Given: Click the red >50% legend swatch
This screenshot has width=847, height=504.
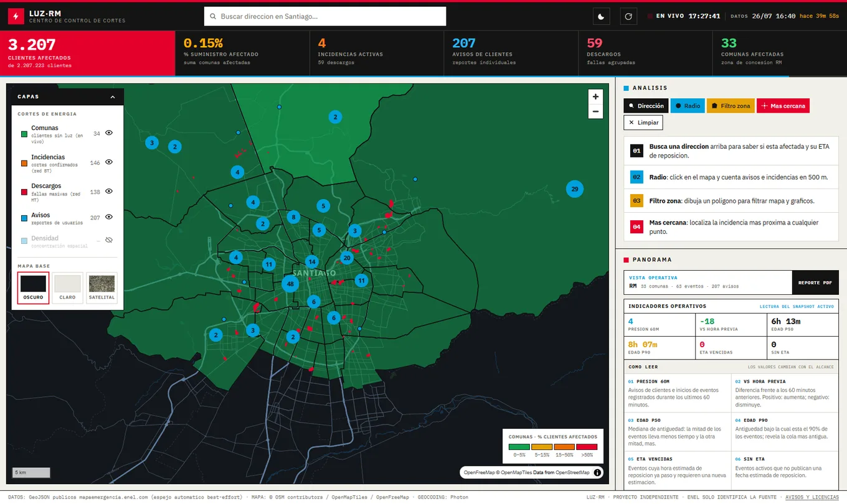Looking at the screenshot, I should pyautogui.click(x=587, y=447).
